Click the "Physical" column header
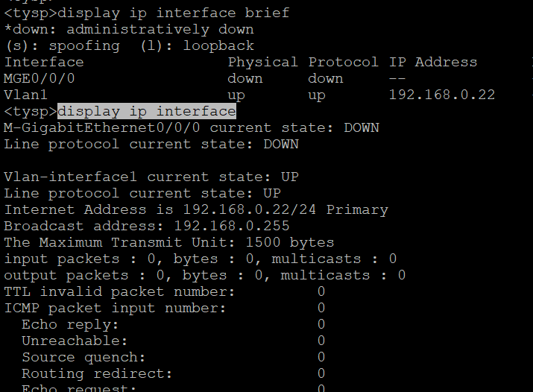This screenshot has height=392, width=533. [262, 63]
